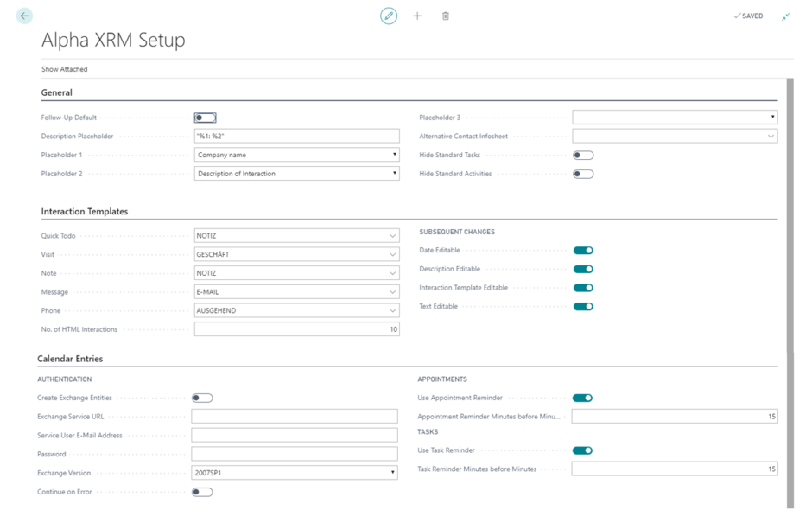Collapse the General section header
Screen dimensions: 812x523
[x=57, y=92]
